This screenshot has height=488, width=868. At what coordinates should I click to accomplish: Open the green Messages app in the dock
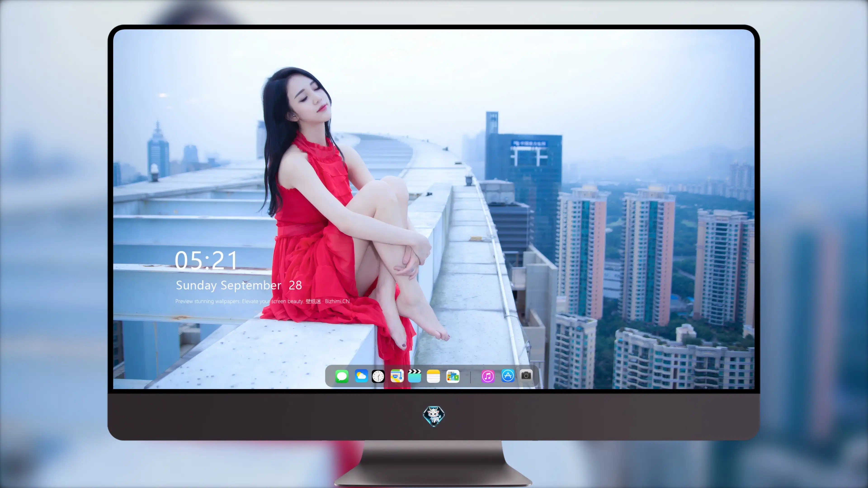342,376
